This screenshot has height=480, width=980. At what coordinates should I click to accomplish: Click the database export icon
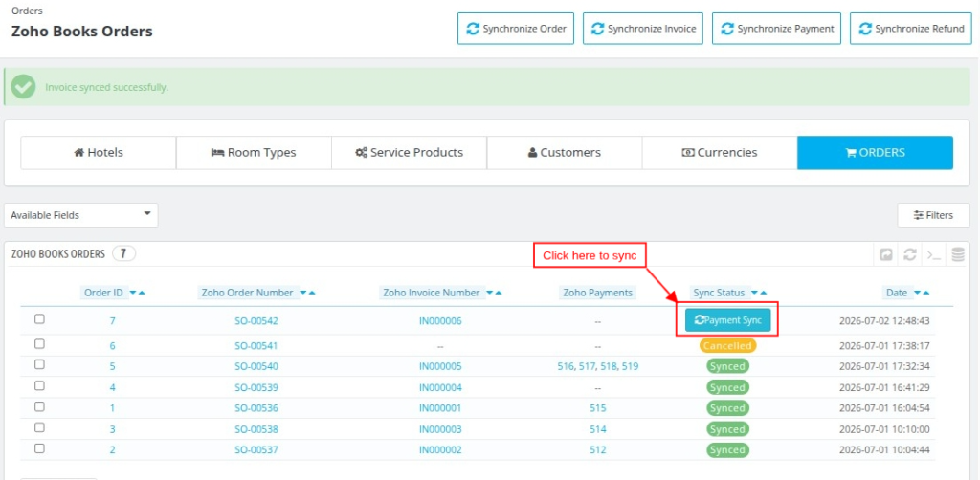[x=957, y=254]
